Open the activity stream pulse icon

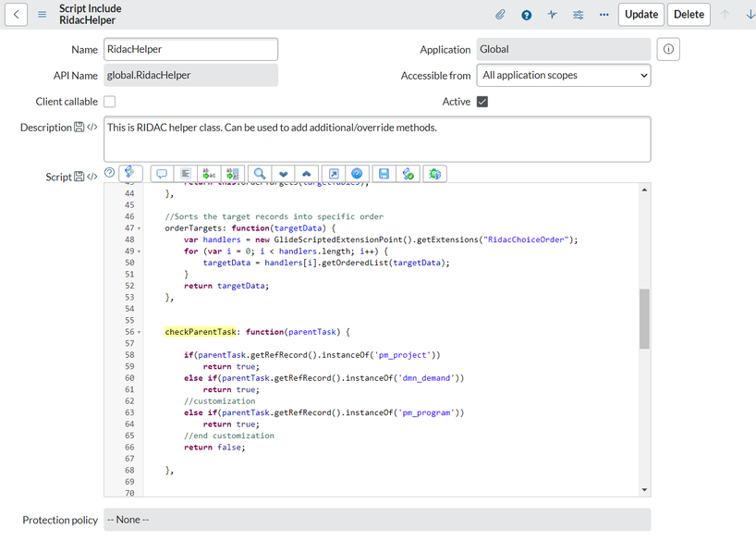click(552, 15)
